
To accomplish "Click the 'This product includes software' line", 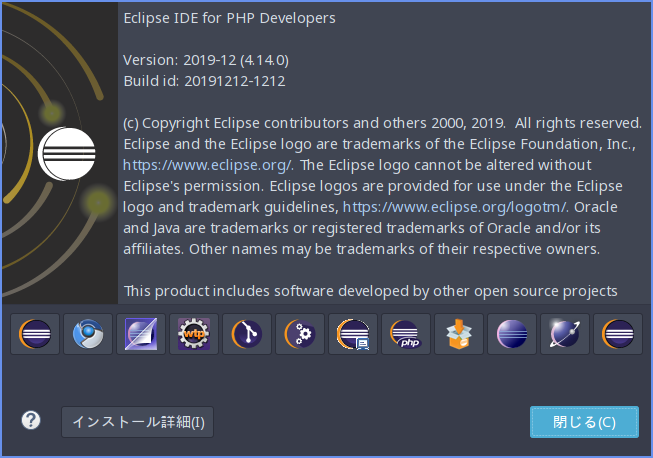I will click(x=371, y=291).
